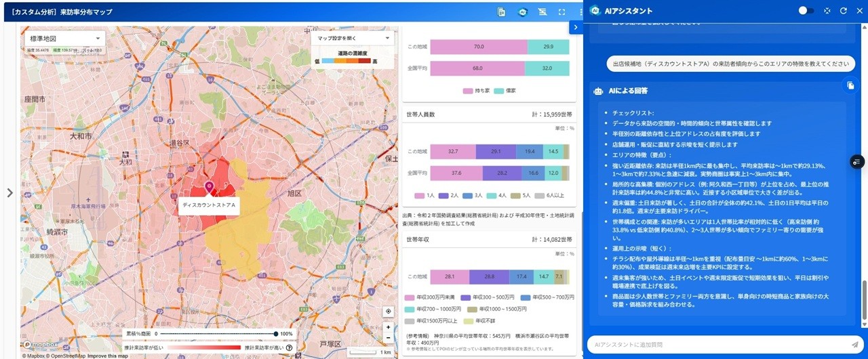868x359 pixels.
Task: Click the user question bubble about 出店候補地
Action: (x=730, y=64)
